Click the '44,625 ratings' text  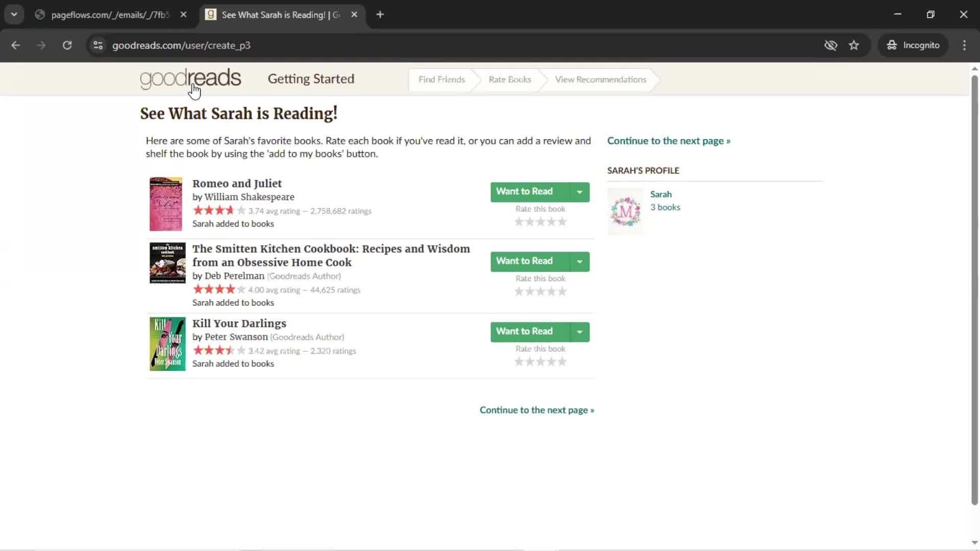point(335,290)
